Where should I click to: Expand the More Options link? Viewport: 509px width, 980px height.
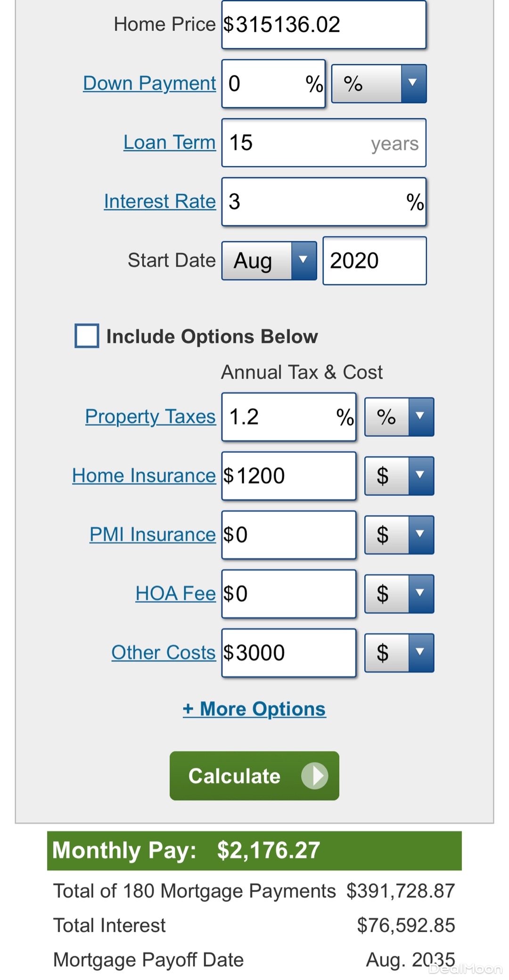pyautogui.click(x=254, y=709)
